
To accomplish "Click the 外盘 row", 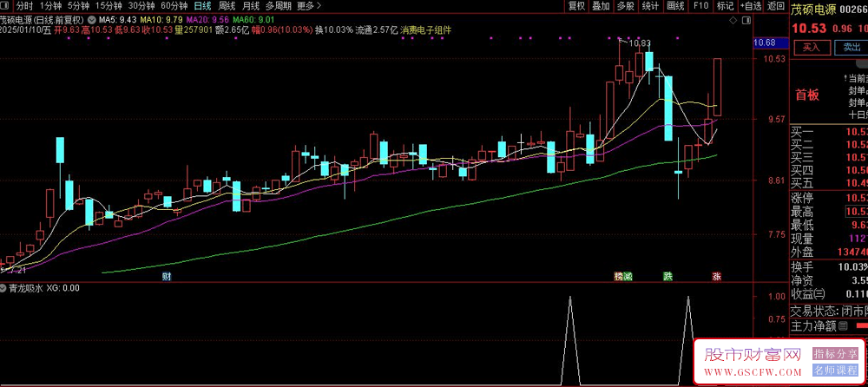I will [829, 252].
